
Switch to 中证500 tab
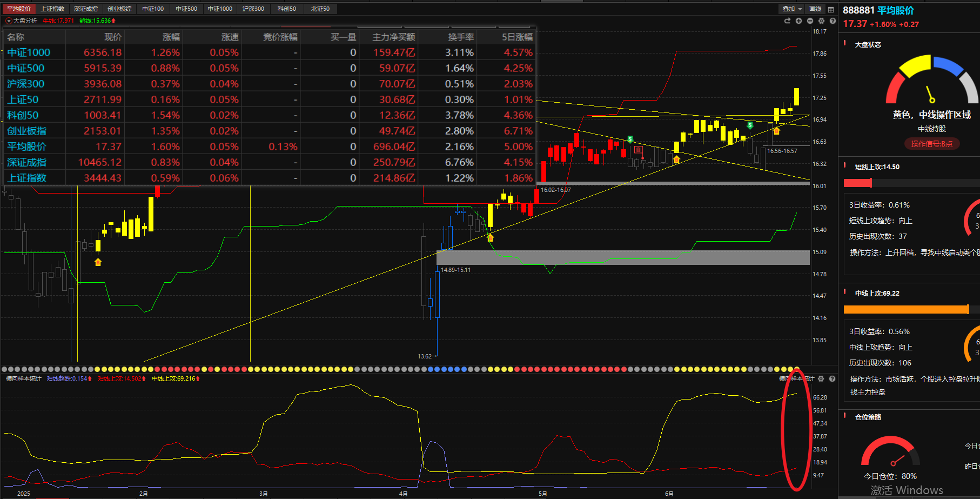[x=186, y=9]
